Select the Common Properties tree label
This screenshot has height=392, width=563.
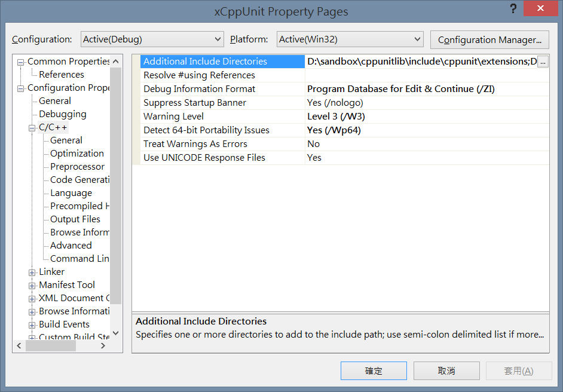pos(68,62)
